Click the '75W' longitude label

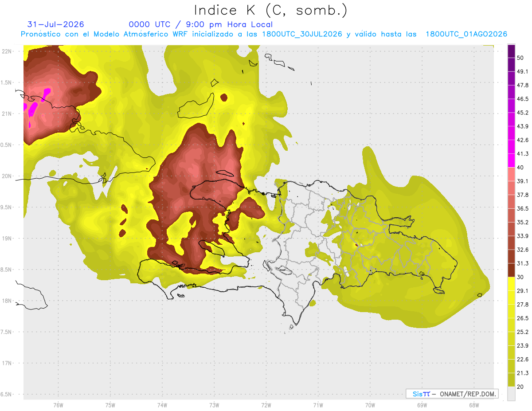110,405
